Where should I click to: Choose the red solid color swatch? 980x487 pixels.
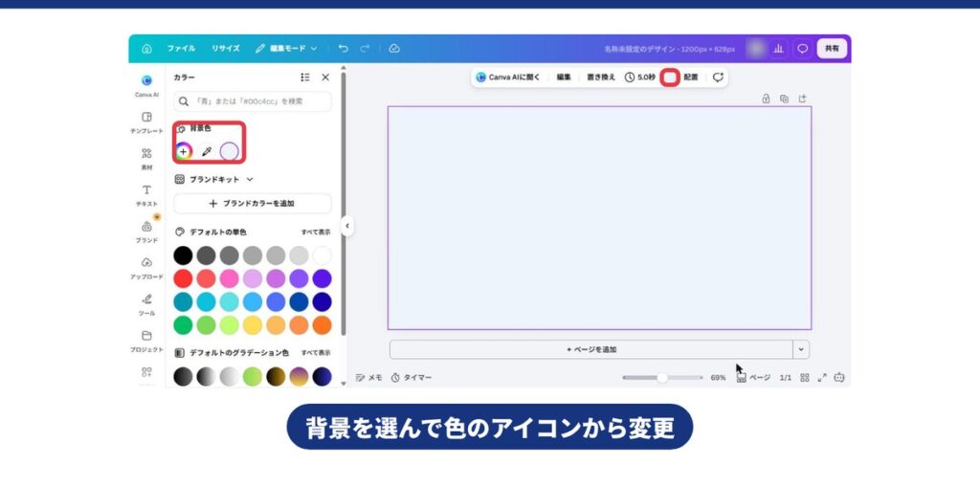click(x=183, y=278)
